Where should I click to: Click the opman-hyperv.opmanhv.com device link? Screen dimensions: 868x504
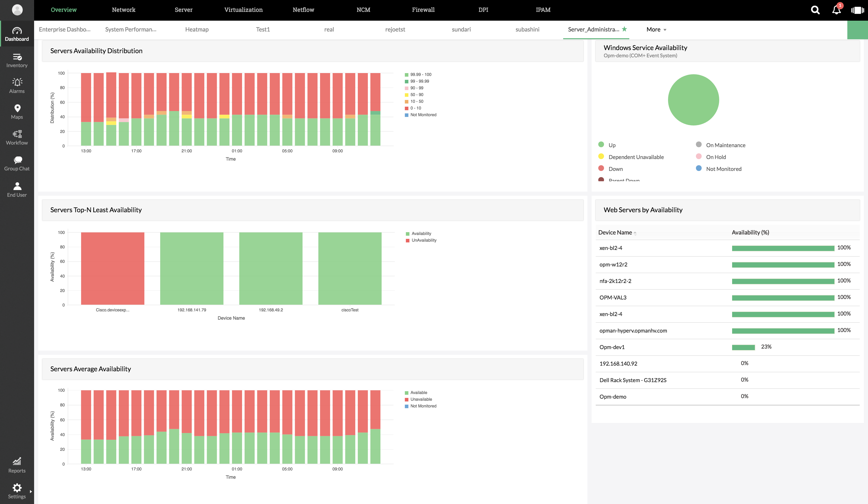[x=633, y=330]
